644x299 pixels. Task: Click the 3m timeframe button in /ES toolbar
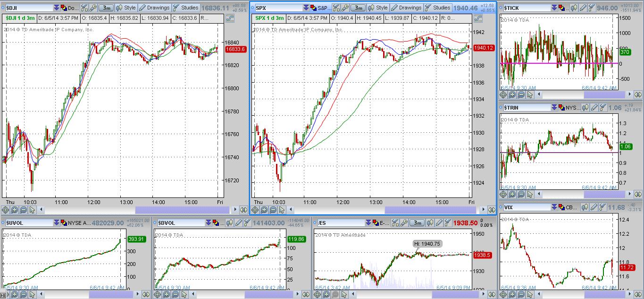(417, 223)
